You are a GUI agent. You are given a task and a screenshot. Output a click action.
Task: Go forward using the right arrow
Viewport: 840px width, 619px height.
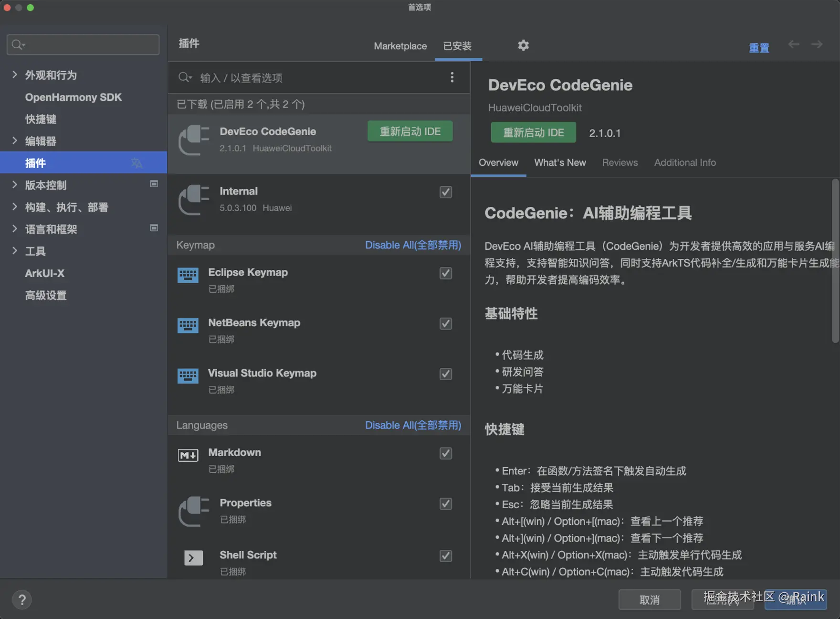[817, 44]
